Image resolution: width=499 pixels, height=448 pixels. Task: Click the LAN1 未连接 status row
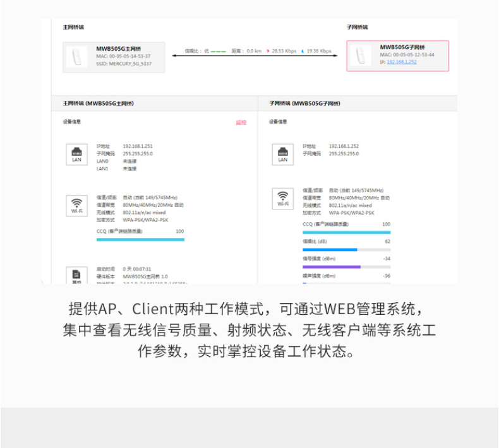(x=116, y=169)
